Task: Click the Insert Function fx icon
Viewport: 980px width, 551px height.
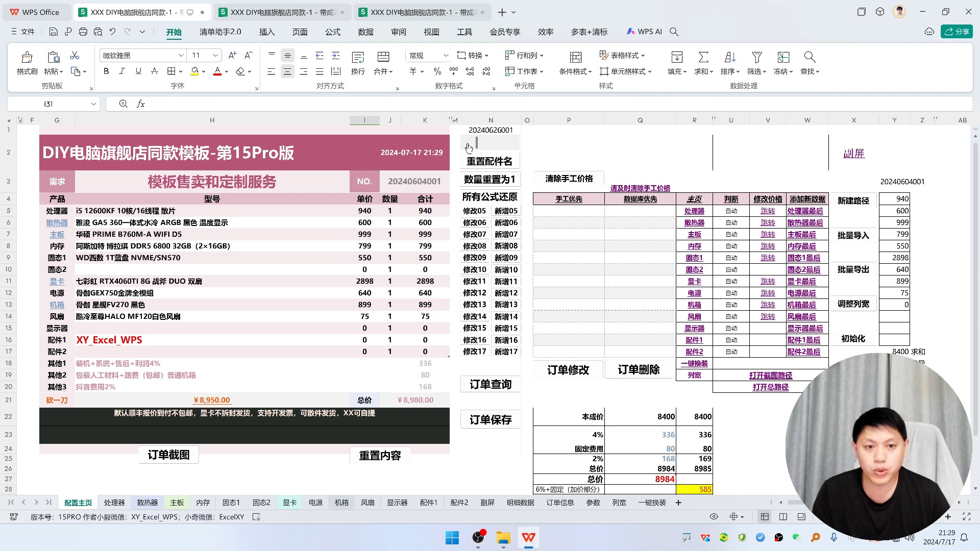Action: coord(141,104)
